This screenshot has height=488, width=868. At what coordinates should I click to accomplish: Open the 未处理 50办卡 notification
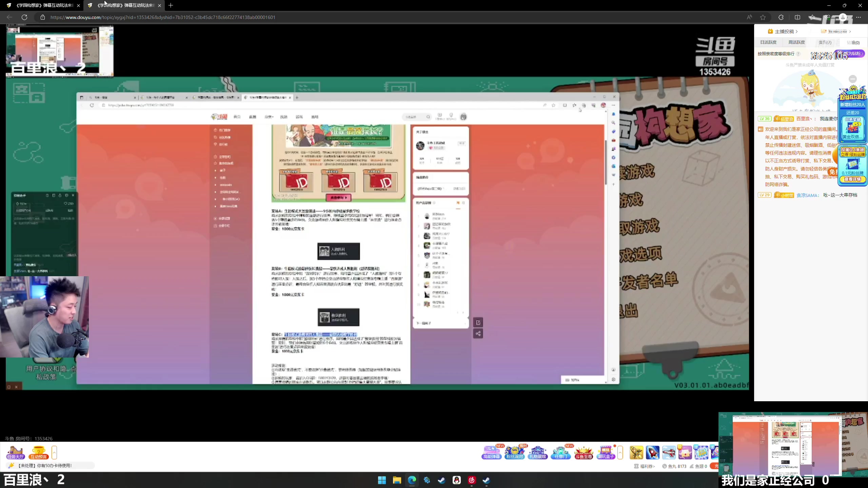click(x=50, y=466)
